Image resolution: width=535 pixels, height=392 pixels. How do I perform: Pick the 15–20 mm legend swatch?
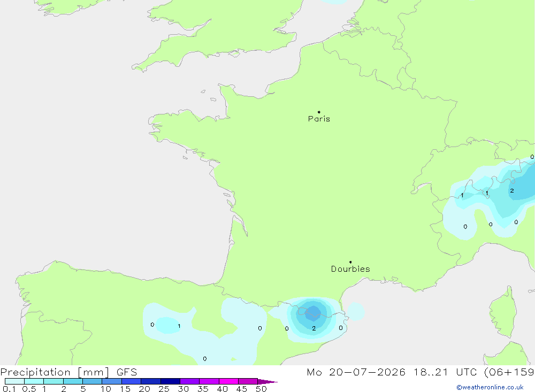(131, 381)
